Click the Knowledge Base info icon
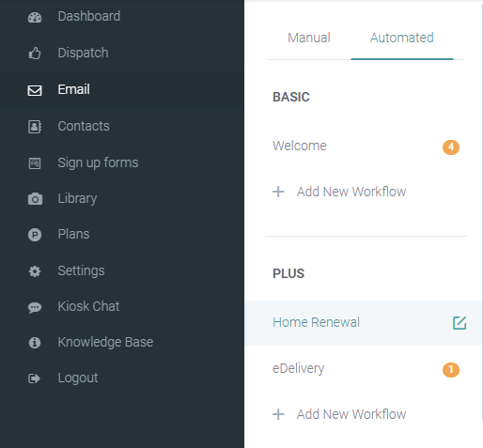Image resolution: width=483 pixels, height=448 pixels. [x=35, y=343]
